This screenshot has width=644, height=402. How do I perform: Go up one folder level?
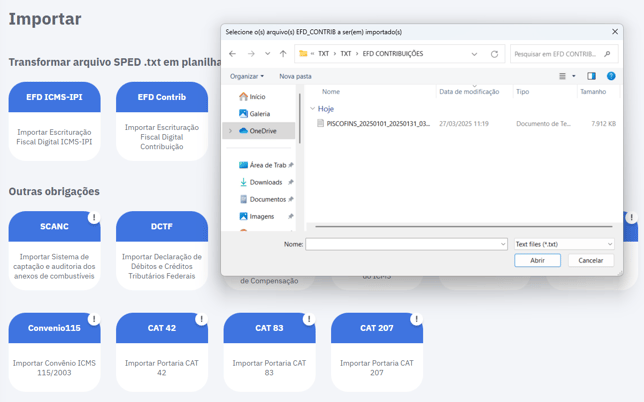pos(283,54)
